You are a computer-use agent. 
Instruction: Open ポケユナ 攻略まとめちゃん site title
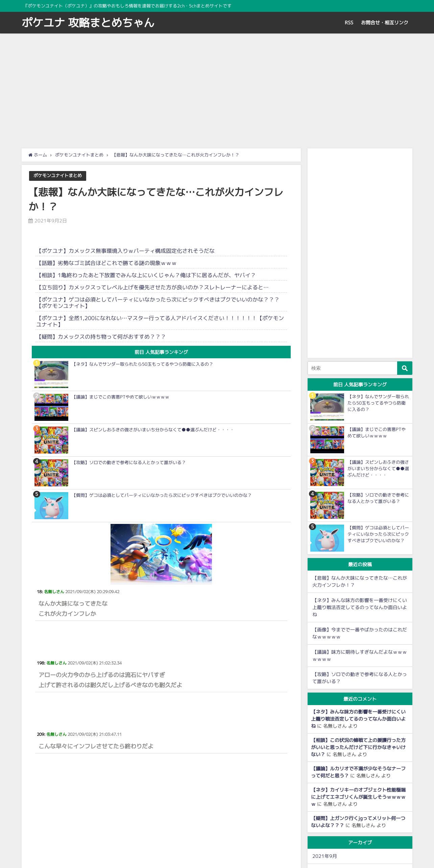[88, 22]
